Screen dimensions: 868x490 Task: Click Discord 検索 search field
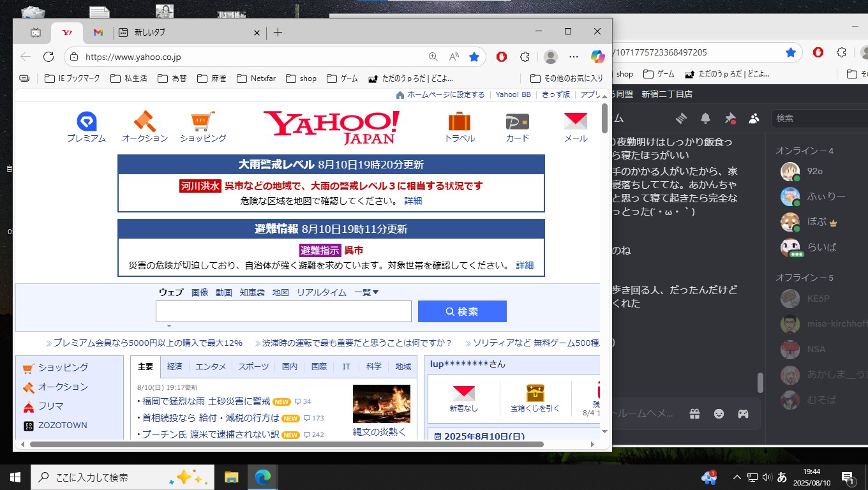coord(819,118)
